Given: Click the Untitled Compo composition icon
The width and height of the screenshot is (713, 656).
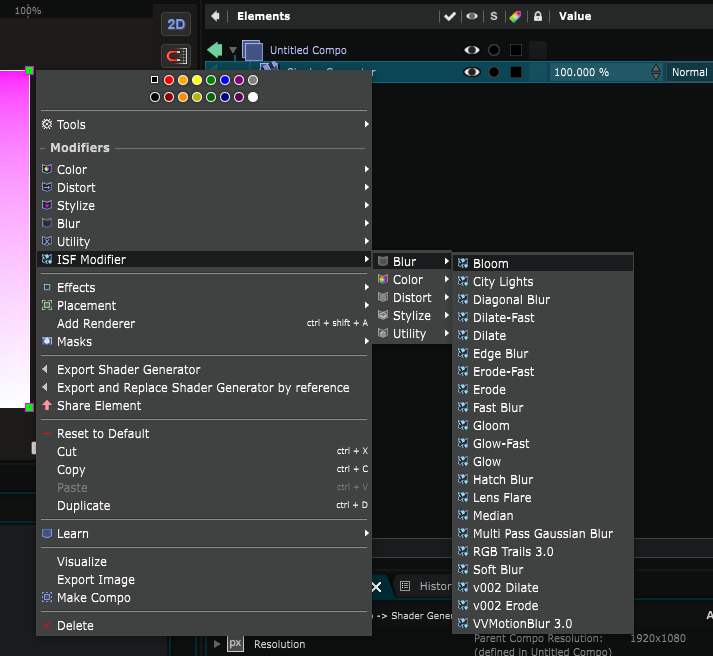Looking at the screenshot, I should (252, 50).
